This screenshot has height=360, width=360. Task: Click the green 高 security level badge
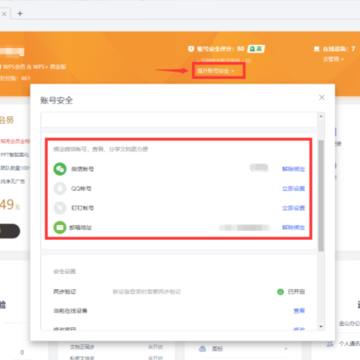(256, 49)
